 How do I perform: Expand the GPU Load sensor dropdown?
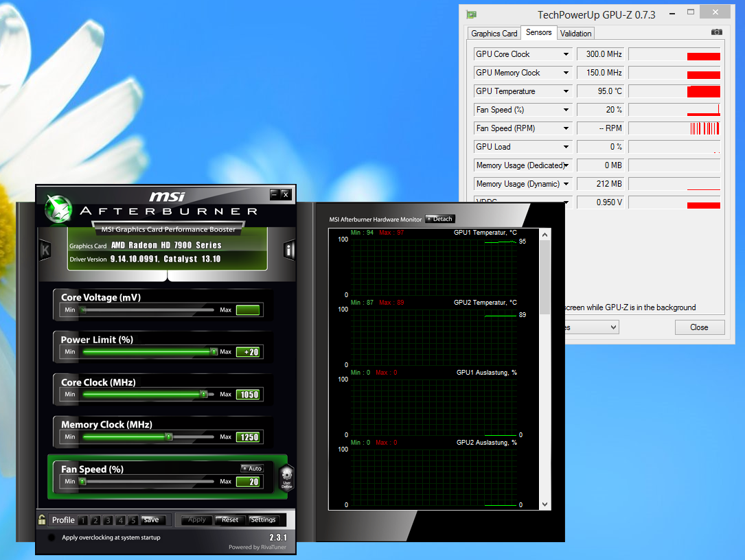pyautogui.click(x=566, y=147)
